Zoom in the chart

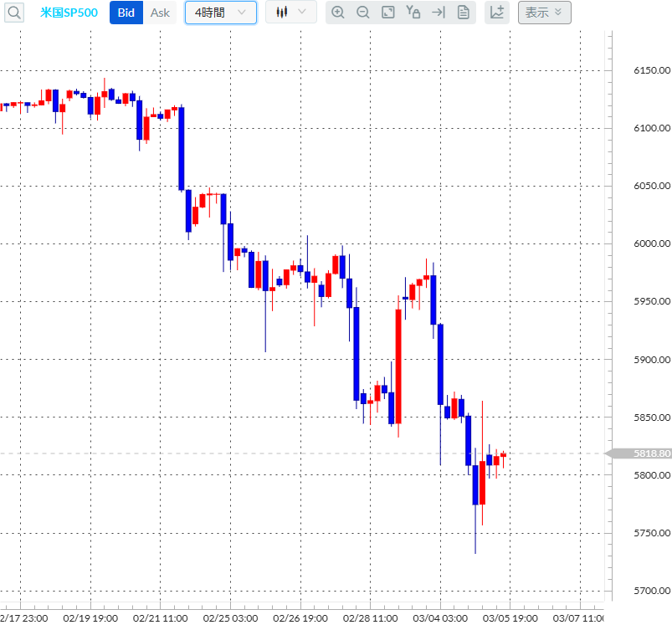[x=338, y=13]
